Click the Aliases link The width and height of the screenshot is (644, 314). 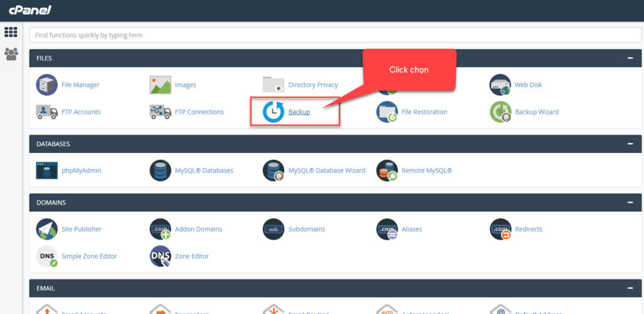[x=412, y=229]
